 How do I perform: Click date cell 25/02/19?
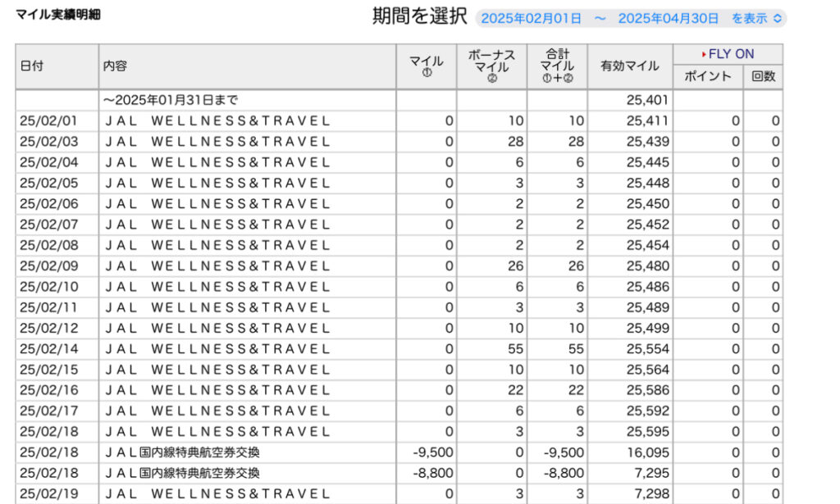coord(48,494)
